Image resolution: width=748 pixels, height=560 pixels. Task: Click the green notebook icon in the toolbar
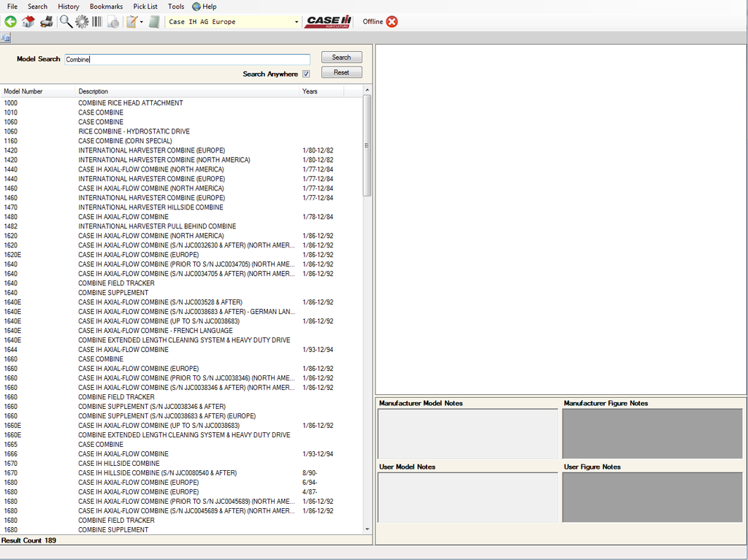(x=154, y=22)
